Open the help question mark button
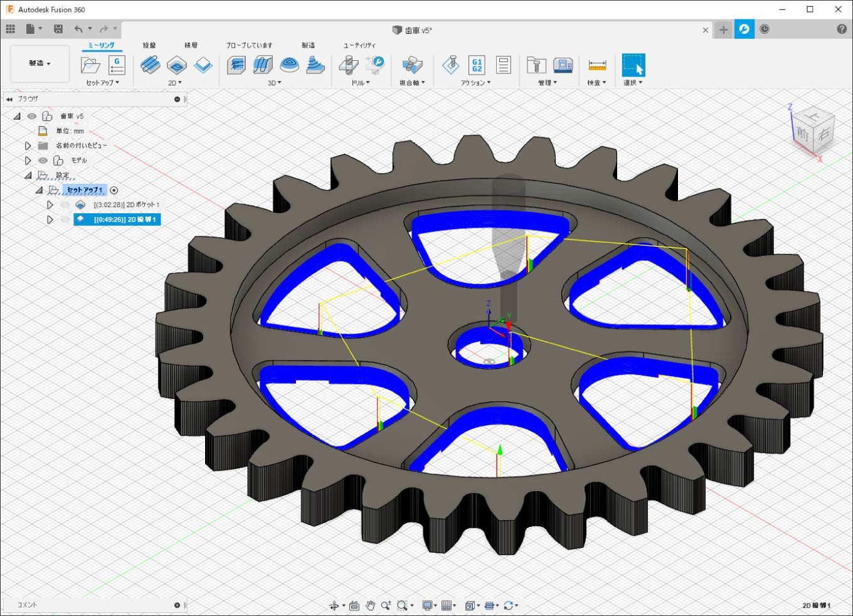This screenshot has width=853, height=616. click(x=842, y=29)
